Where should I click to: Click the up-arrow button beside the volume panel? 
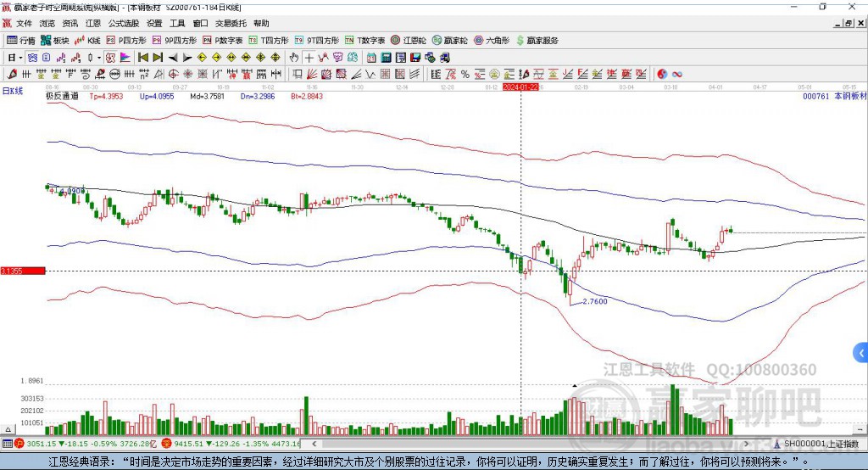(x=7, y=429)
